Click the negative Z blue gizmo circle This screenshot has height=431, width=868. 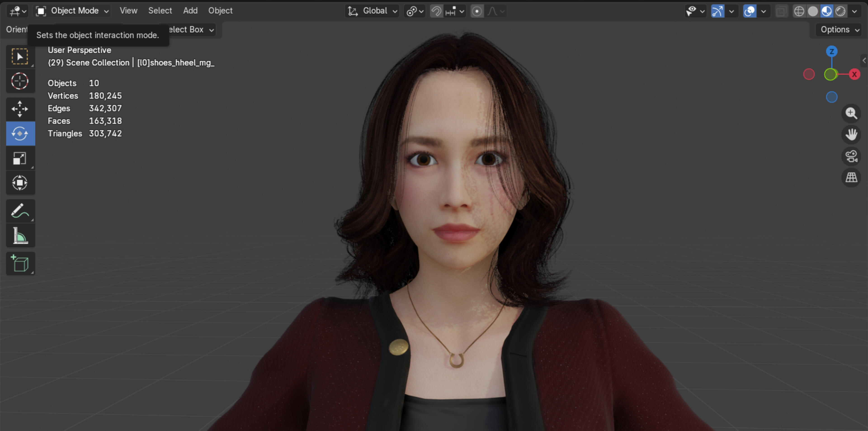coord(832,97)
